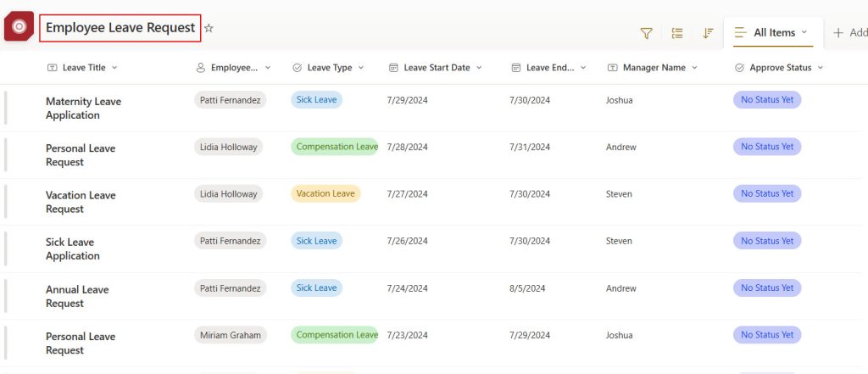This screenshot has width=868, height=374.
Task: Open the Leave End column dropdown
Action: coord(583,68)
